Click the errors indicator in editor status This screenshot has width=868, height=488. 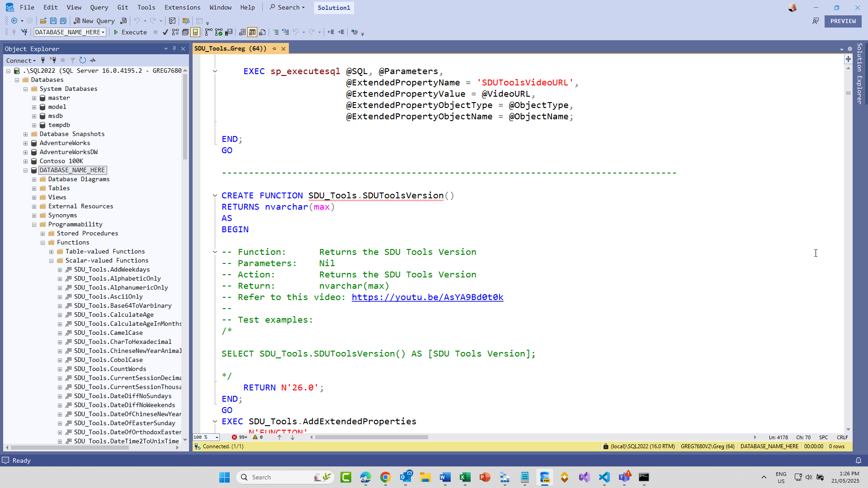click(x=240, y=437)
